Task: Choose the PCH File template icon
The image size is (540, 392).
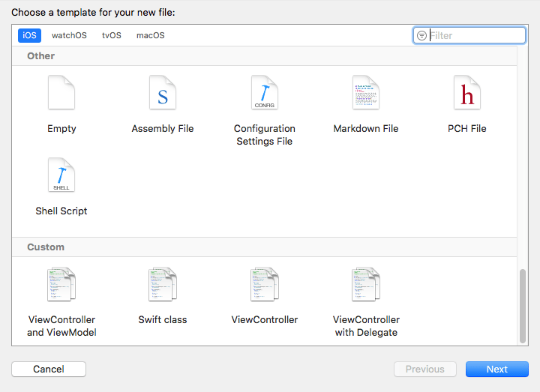Action: pos(467,93)
